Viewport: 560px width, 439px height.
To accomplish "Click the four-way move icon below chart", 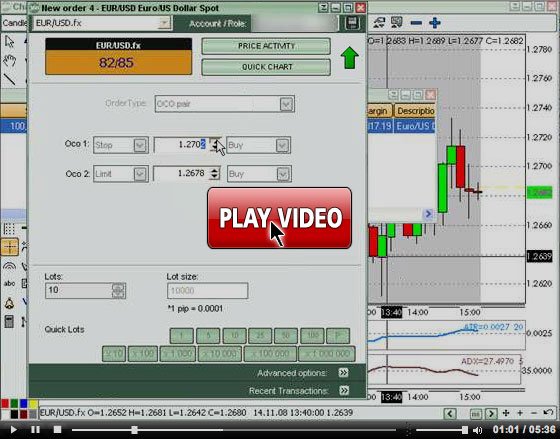I will (506, 413).
